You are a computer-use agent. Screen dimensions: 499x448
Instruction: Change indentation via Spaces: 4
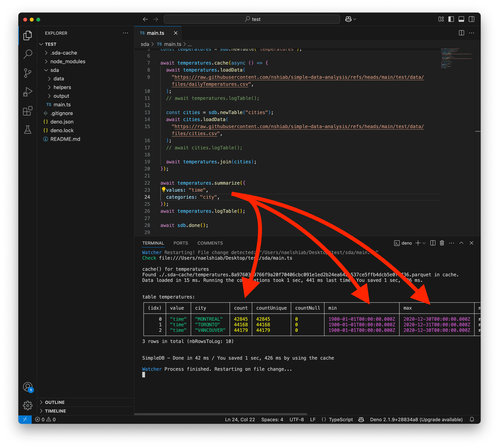point(272,419)
